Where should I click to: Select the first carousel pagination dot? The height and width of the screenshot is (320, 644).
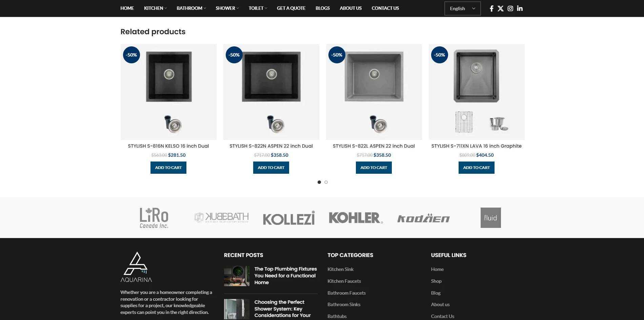pyautogui.click(x=319, y=182)
